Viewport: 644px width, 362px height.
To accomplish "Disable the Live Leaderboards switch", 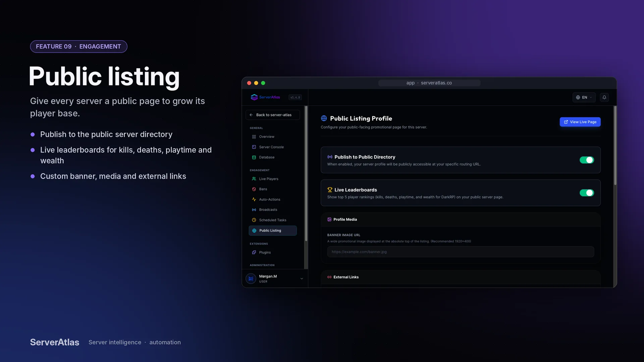I will click(587, 193).
